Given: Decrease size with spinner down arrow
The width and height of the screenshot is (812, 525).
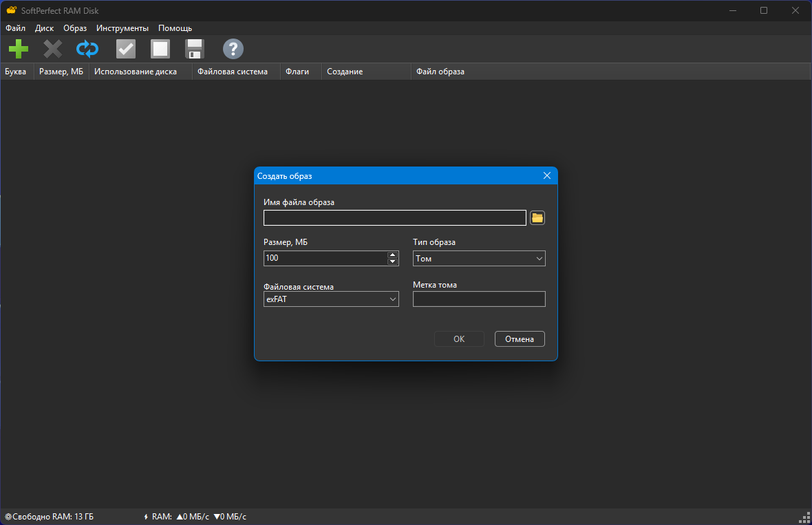Looking at the screenshot, I should (x=392, y=262).
